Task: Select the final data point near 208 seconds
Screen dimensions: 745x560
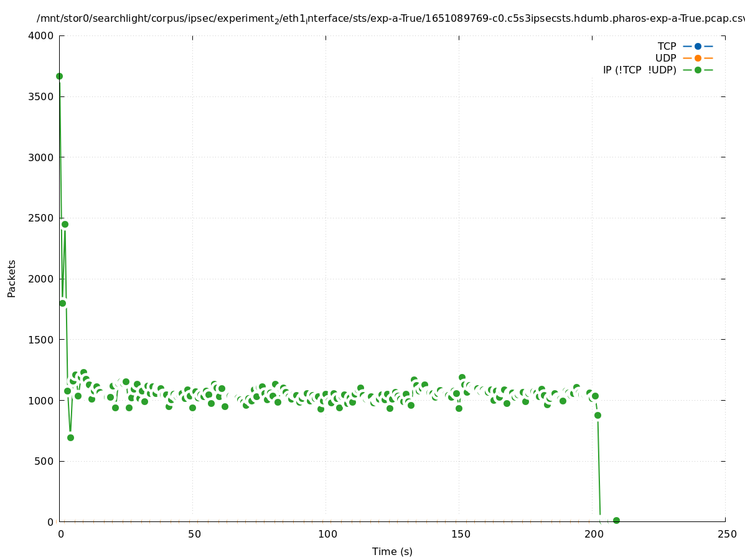Action: 616,520
